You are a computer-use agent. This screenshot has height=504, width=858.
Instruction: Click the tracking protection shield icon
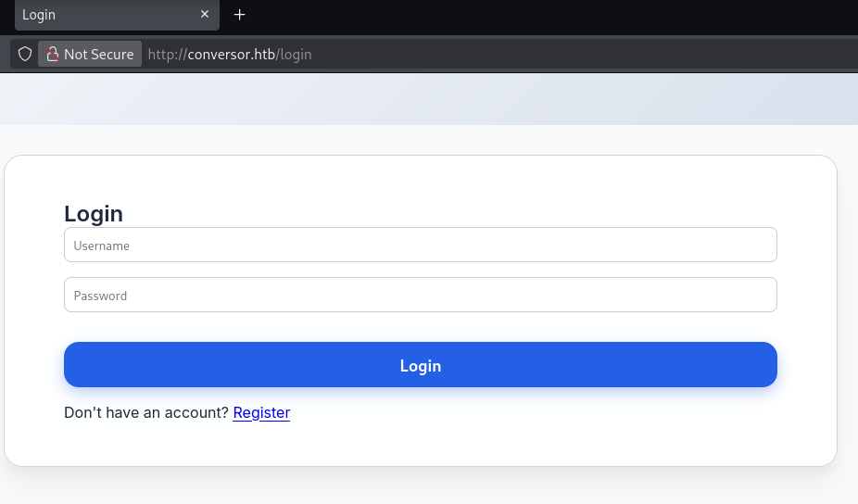click(x=25, y=55)
